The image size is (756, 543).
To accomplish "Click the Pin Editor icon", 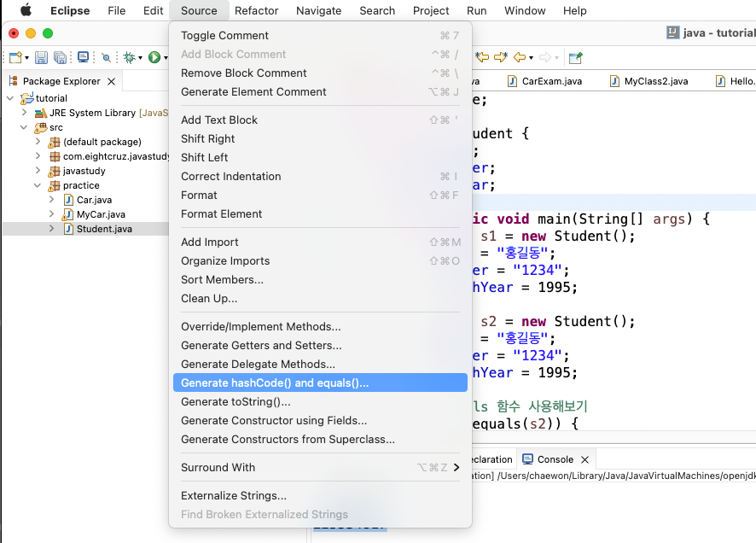I will (x=576, y=58).
